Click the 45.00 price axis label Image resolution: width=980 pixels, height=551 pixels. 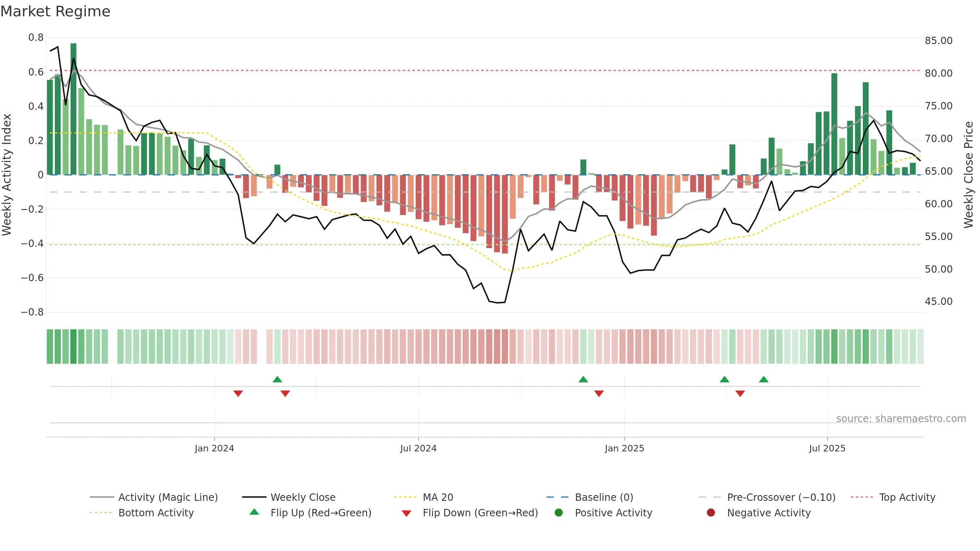[x=939, y=302]
